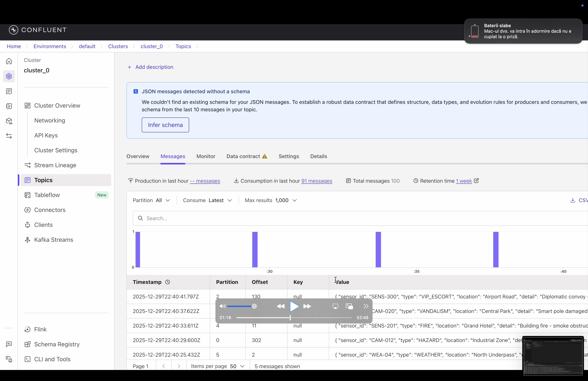This screenshot has width=588, height=381.
Task: Click the CSV download icon
Action: pyautogui.click(x=572, y=200)
